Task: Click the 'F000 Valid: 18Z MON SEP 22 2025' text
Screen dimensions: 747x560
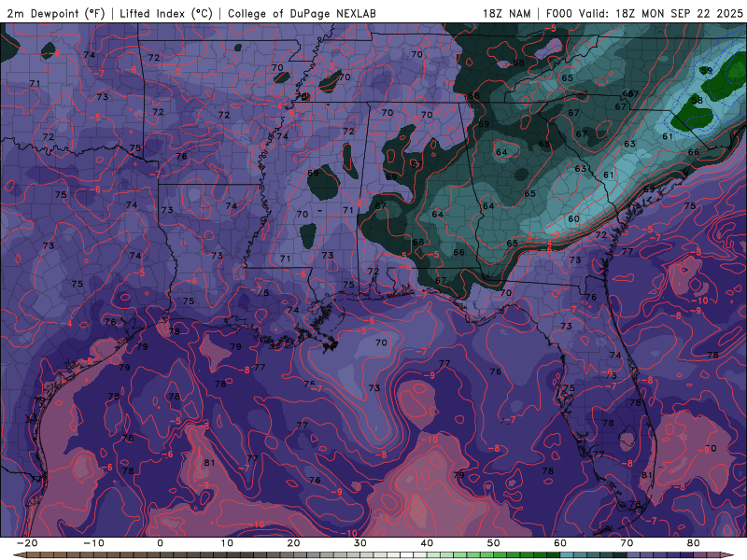Action: [x=644, y=13]
